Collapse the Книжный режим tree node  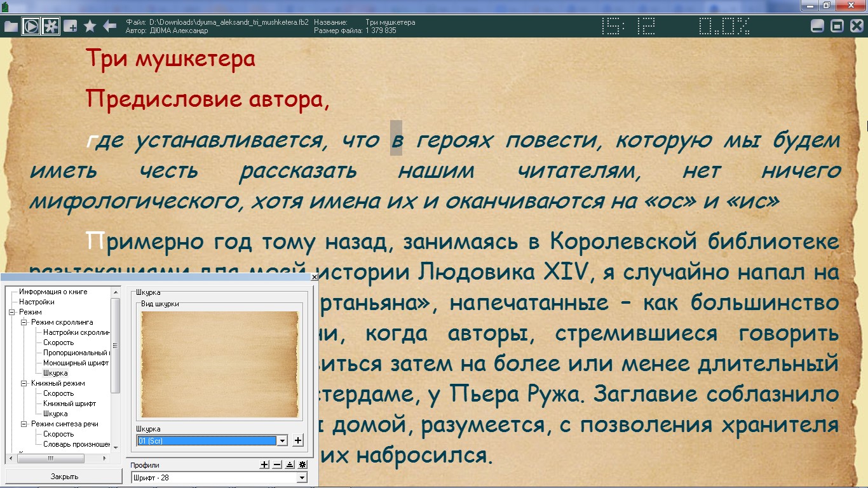pyautogui.click(x=24, y=383)
